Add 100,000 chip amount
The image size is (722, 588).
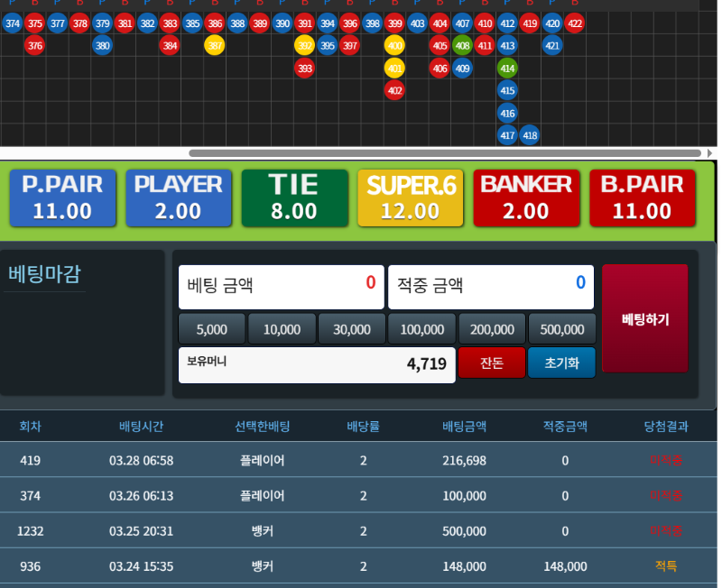421,329
